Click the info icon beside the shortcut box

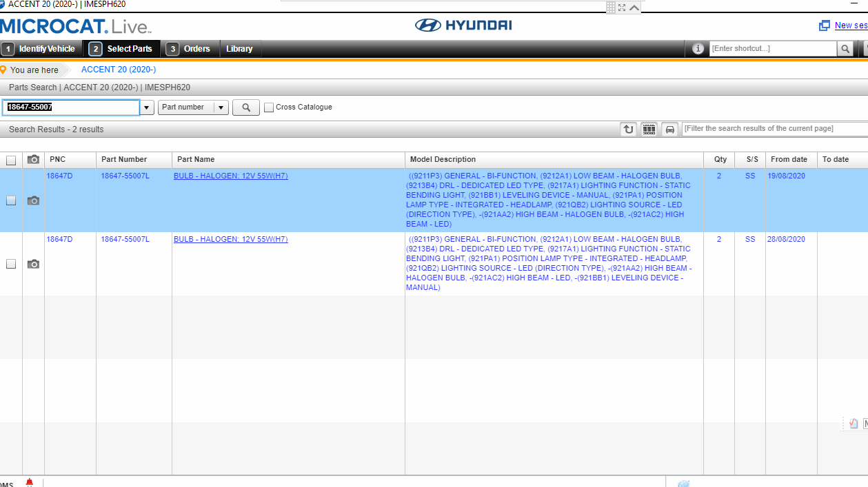[698, 48]
